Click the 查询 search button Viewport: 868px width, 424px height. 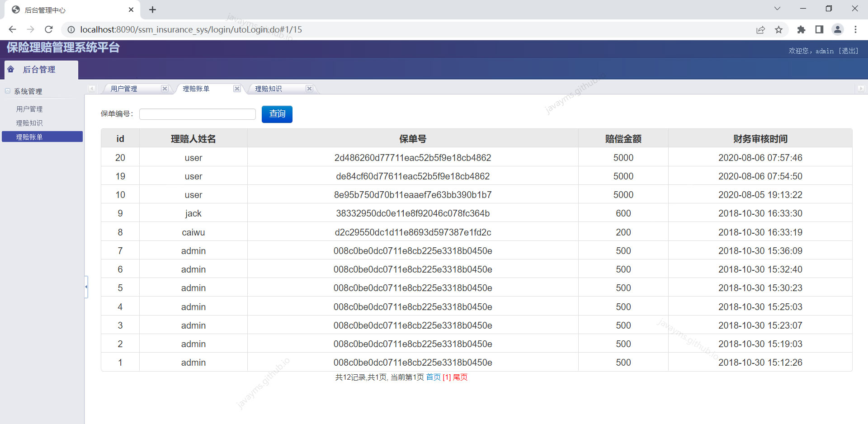[x=277, y=114]
